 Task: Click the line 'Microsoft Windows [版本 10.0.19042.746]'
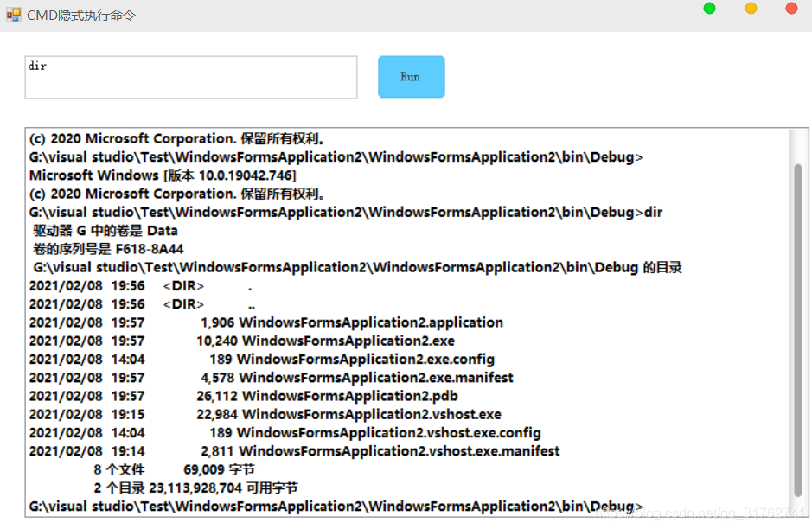tap(163, 175)
